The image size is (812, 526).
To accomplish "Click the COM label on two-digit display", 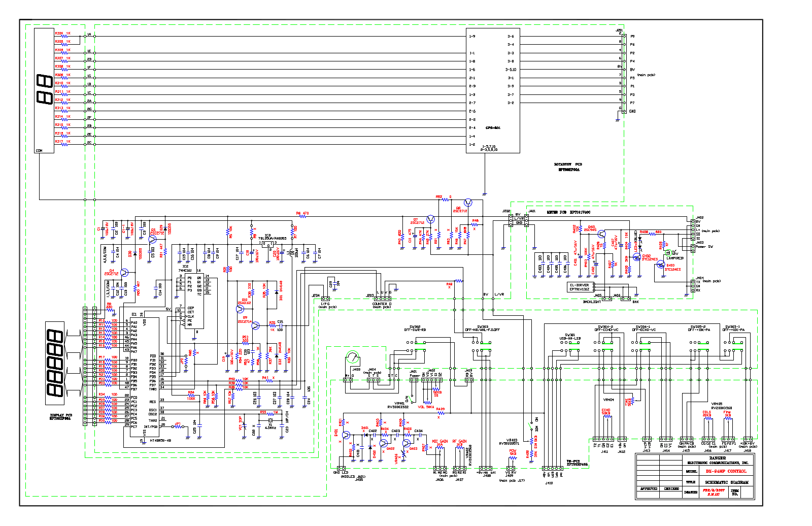I will 39,150.
